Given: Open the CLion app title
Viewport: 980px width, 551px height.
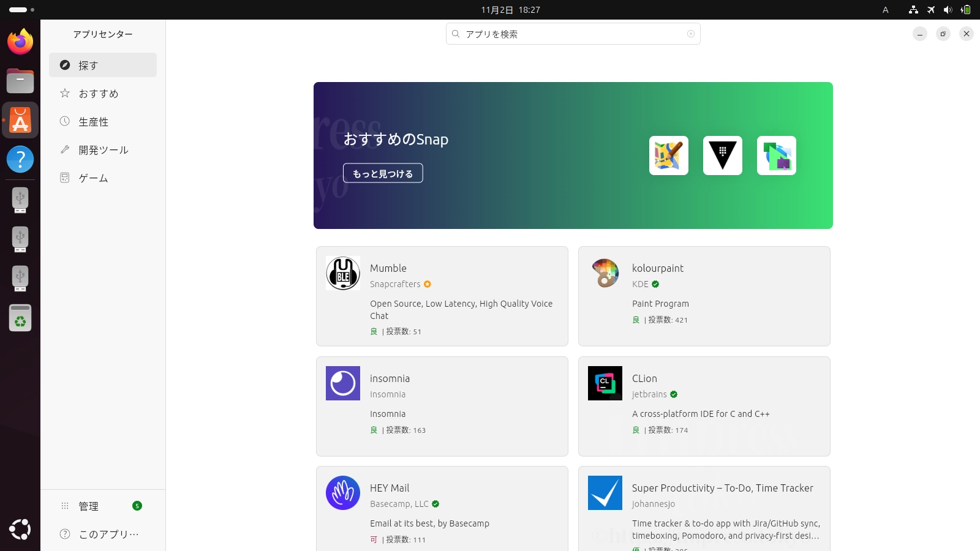Looking at the screenshot, I should click(x=644, y=378).
